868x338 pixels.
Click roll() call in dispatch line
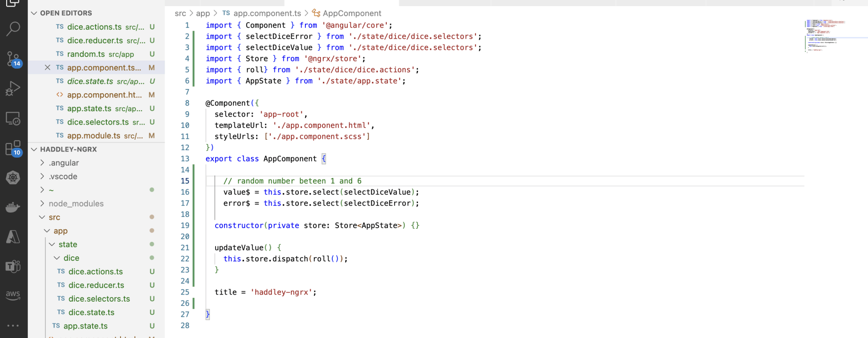click(x=326, y=259)
